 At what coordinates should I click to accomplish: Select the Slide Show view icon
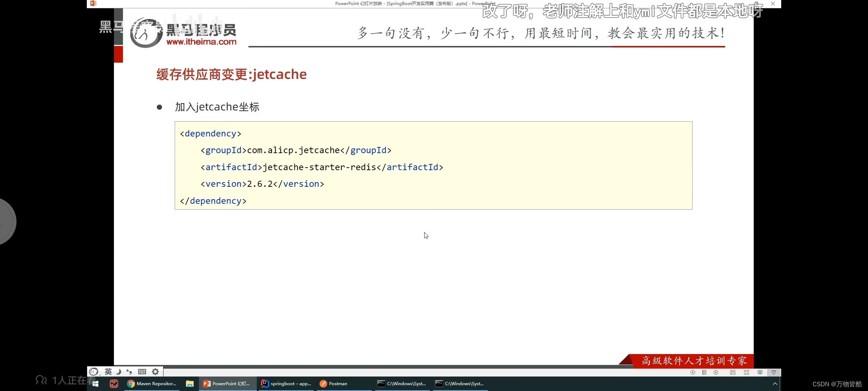[x=774, y=373]
